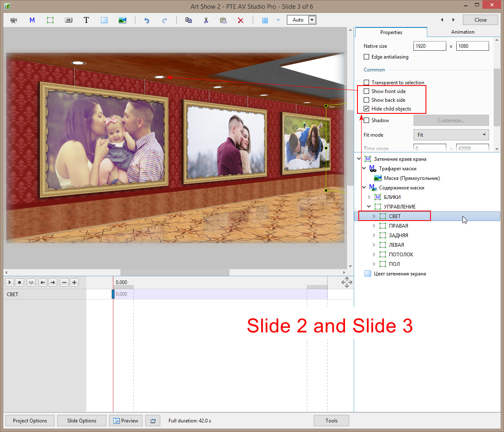Click the video camera icon in toolbar
Screen dimensions: 504x432
click(14, 20)
